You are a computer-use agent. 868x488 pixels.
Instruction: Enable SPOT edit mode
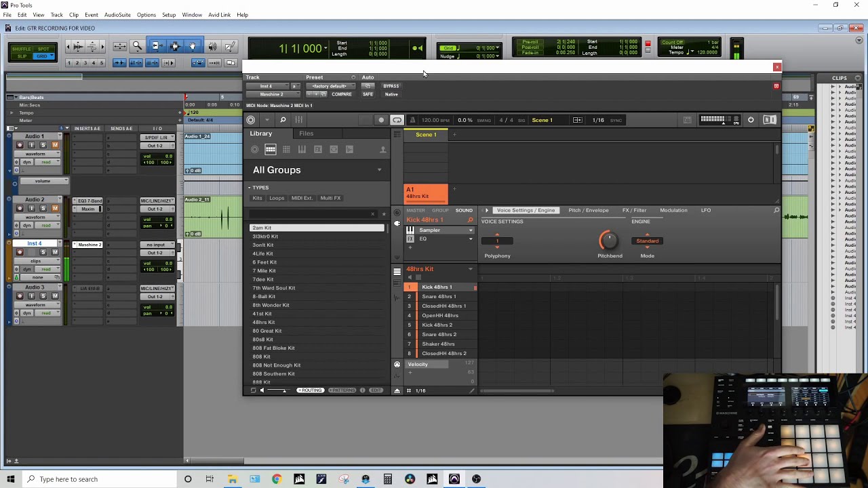(x=43, y=49)
